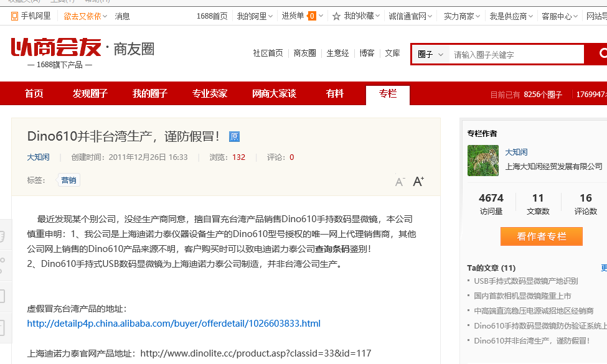607x364 pixels.
Task: Expand the 客服中心 dropdown
Action: coord(558,16)
